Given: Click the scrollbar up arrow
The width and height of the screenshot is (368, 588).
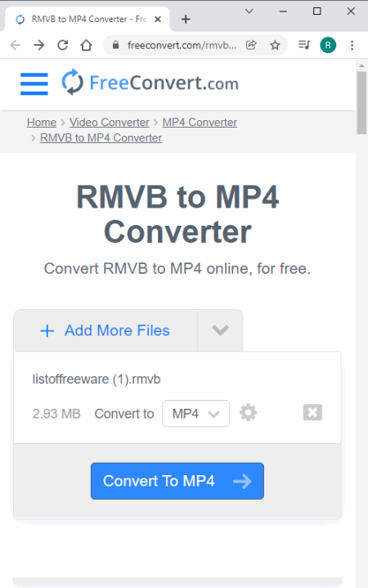Looking at the screenshot, I should tap(361, 66).
